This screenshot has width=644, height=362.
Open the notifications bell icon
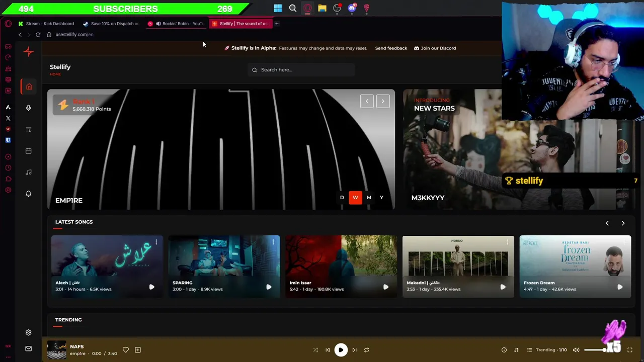pyautogui.click(x=29, y=194)
